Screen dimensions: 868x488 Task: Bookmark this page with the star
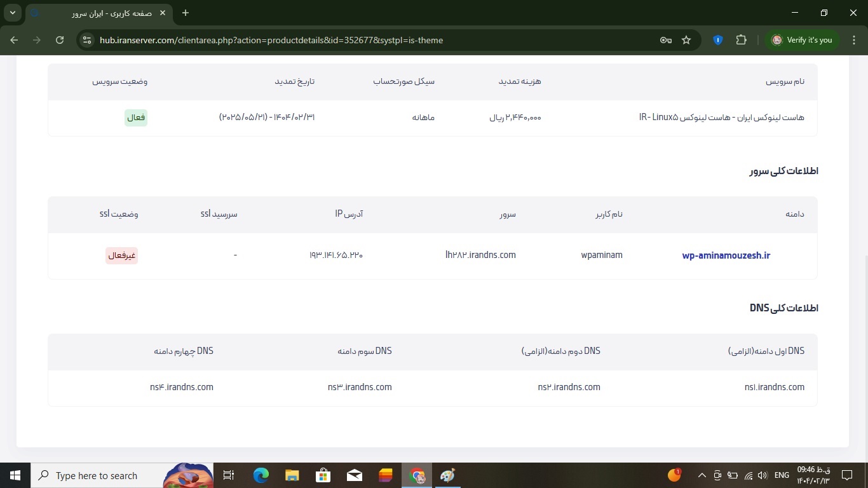pos(686,40)
